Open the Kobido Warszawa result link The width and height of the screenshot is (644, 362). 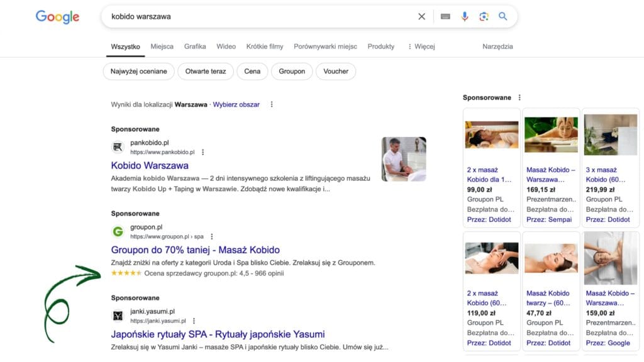(149, 165)
